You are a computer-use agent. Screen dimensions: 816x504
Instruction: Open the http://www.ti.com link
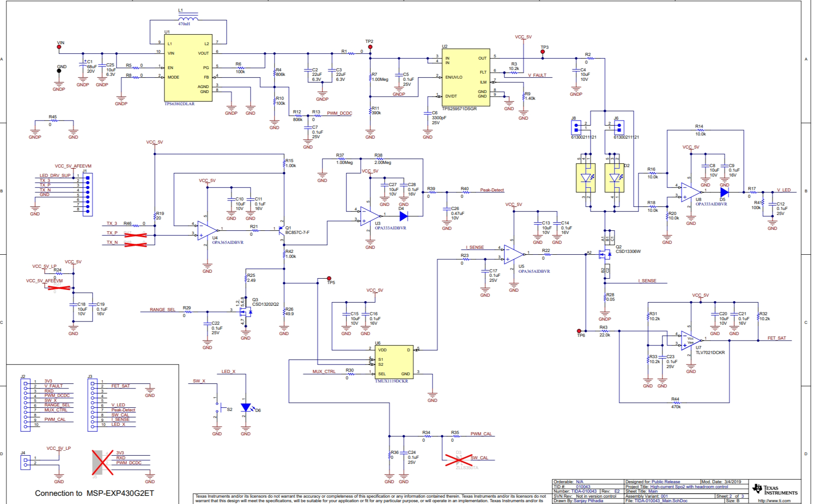click(775, 500)
